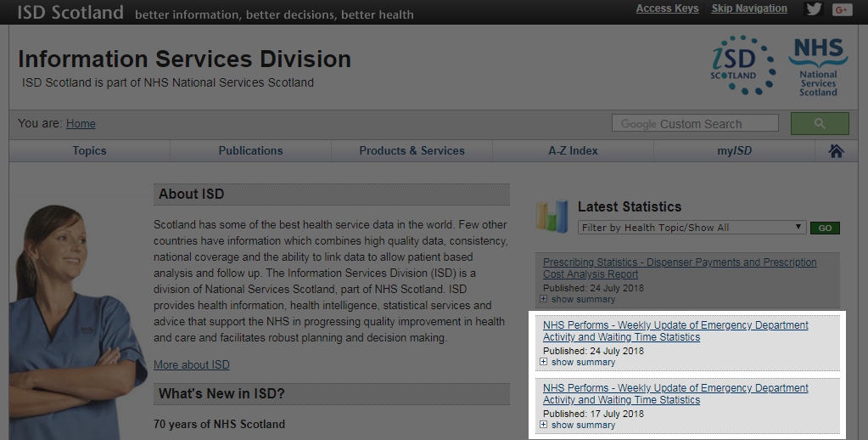Open the myISD menu

(x=735, y=150)
